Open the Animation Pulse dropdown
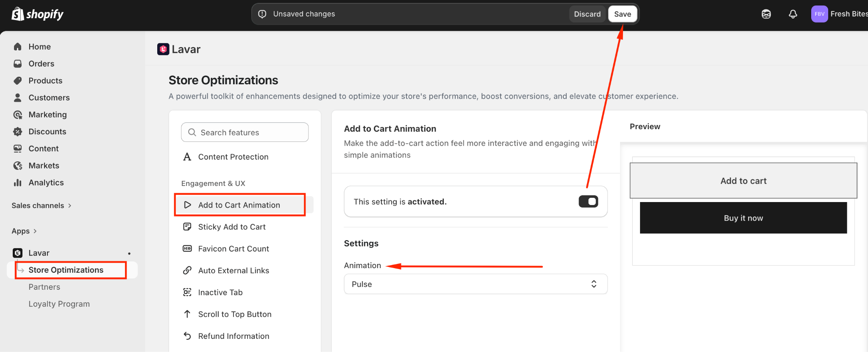This screenshot has height=352, width=868. (x=476, y=284)
